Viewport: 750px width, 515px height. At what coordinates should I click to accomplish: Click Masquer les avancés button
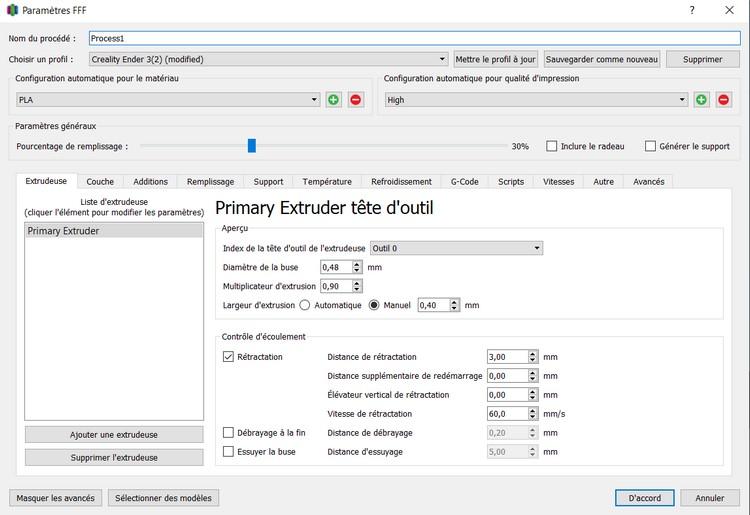point(55,498)
